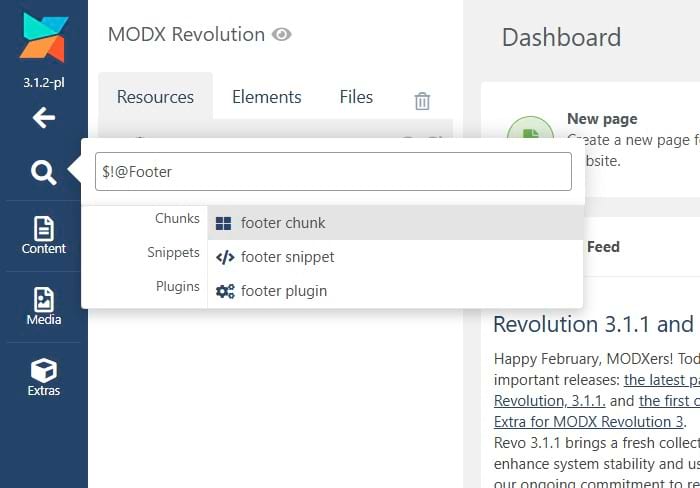
Task: Switch to the Elements tab
Action: 267,97
